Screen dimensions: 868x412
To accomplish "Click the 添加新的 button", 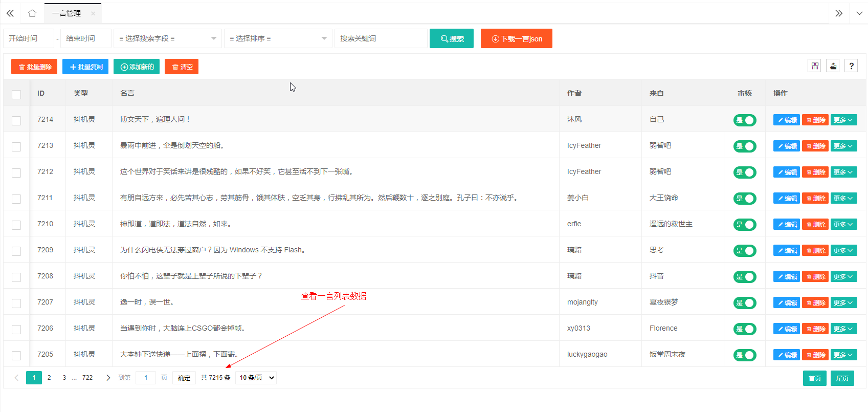I will (137, 67).
